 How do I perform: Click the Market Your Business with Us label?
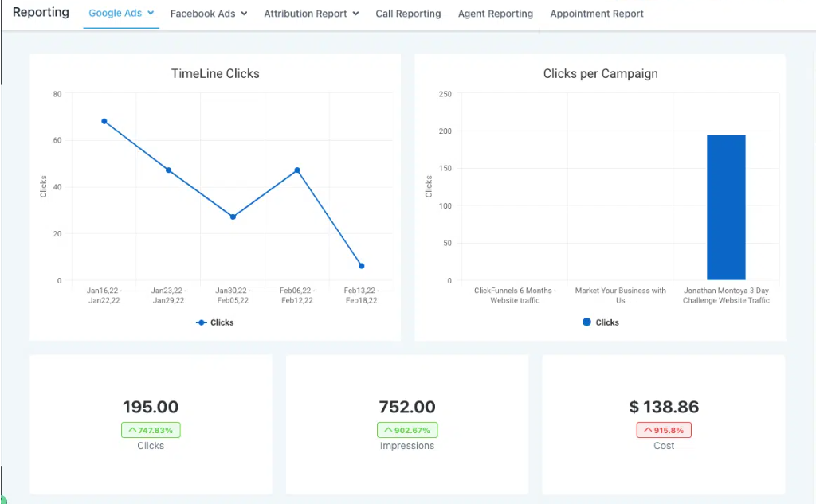pyautogui.click(x=620, y=295)
